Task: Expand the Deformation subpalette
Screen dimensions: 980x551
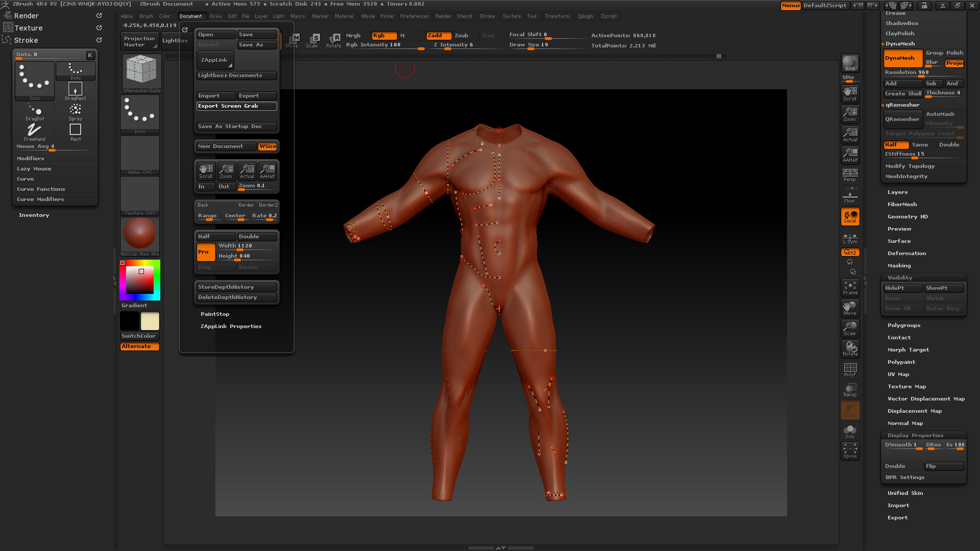Action: [907, 253]
